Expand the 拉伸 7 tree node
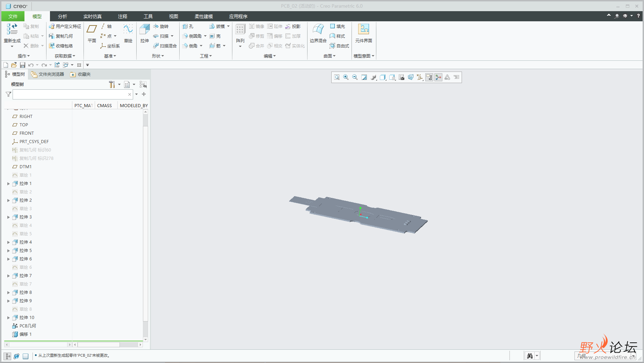Viewport: 644px width, 363px height. click(x=8, y=276)
